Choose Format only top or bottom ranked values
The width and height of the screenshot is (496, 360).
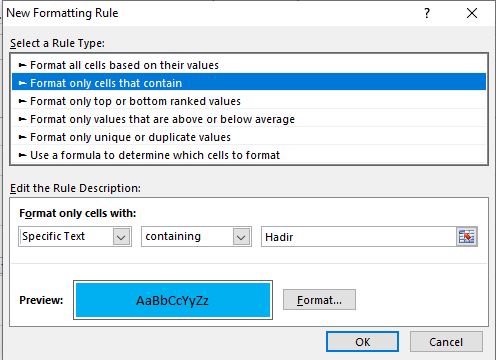point(249,101)
